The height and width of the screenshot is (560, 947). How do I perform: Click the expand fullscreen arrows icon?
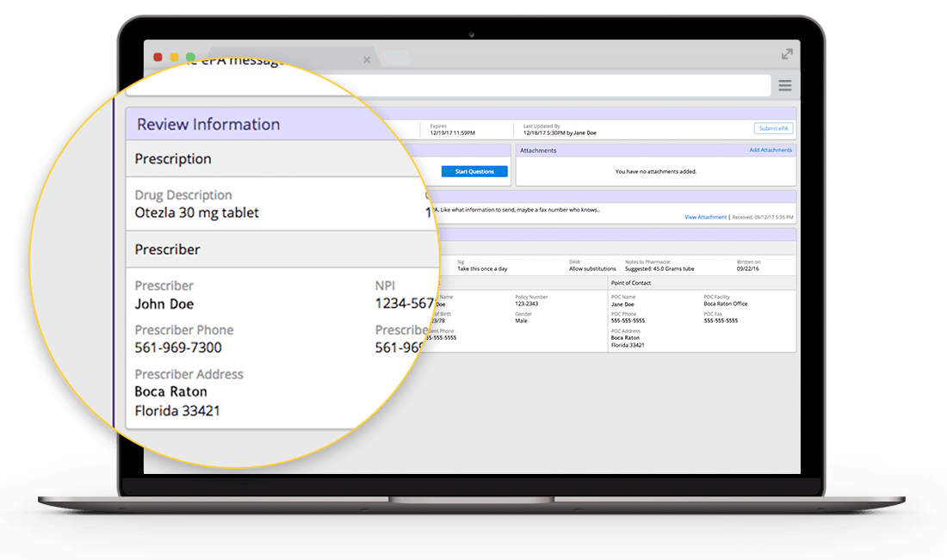(786, 53)
